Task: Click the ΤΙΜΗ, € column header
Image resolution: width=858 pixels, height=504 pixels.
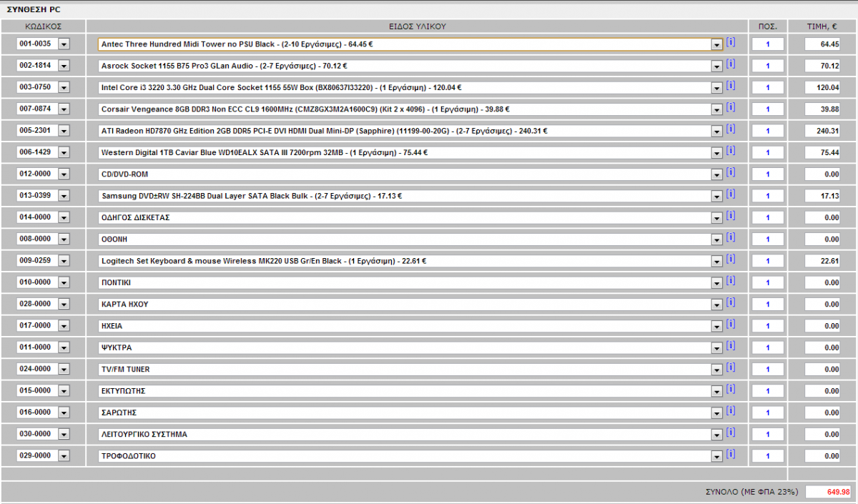Action: [822, 26]
